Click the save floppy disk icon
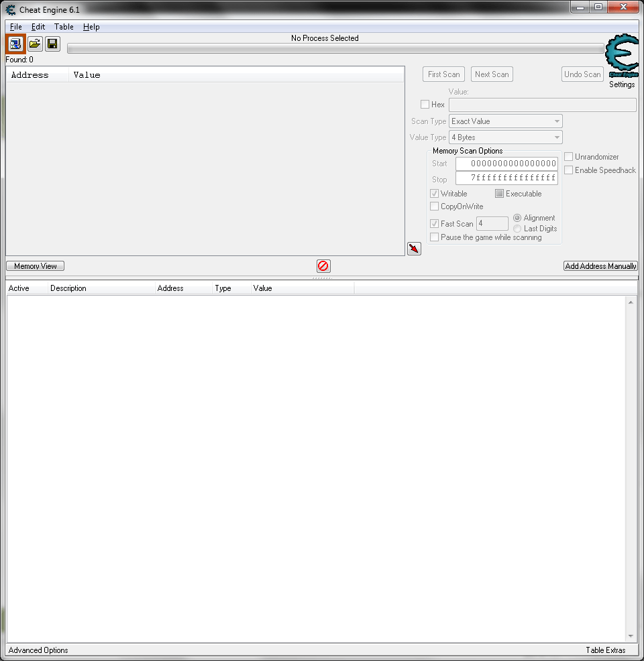This screenshot has height=661, width=644. pos(52,44)
